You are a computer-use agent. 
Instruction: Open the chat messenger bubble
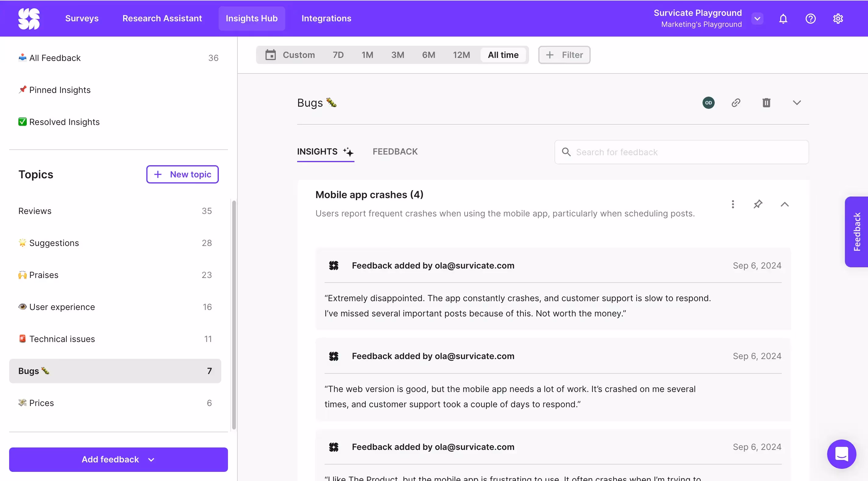pyautogui.click(x=841, y=454)
